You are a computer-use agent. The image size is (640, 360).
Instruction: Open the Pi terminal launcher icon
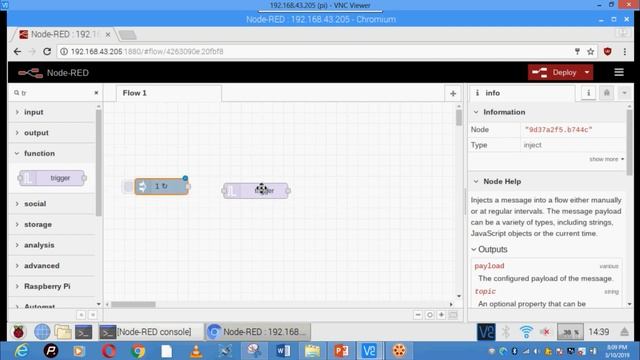(83, 332)
